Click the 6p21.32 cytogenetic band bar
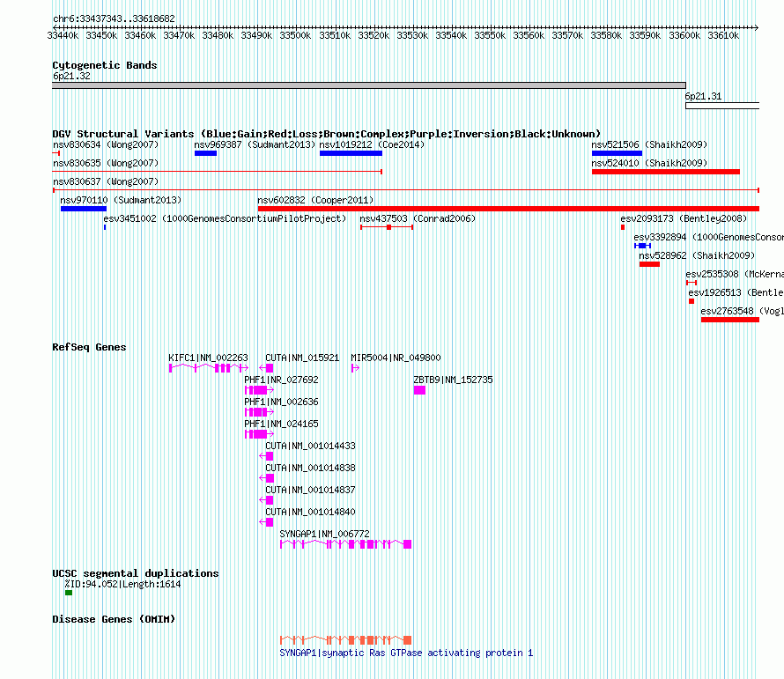This screenshot has height=679, width=784. pyautogui.click(x=369, y=86)
